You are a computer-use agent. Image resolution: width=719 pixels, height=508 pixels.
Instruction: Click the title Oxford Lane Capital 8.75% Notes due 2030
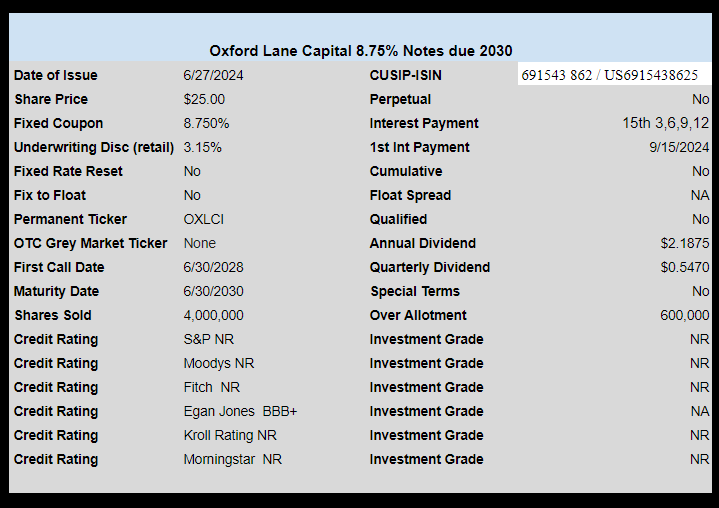pyautogui.click(x=360, y=50)
